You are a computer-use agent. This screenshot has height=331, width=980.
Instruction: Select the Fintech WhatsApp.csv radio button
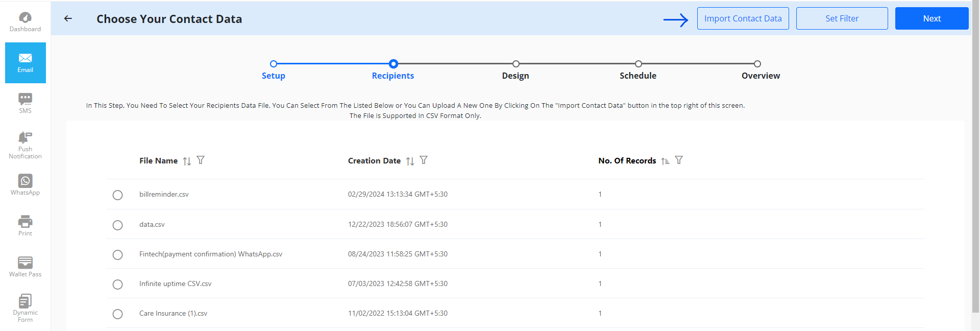117,255
